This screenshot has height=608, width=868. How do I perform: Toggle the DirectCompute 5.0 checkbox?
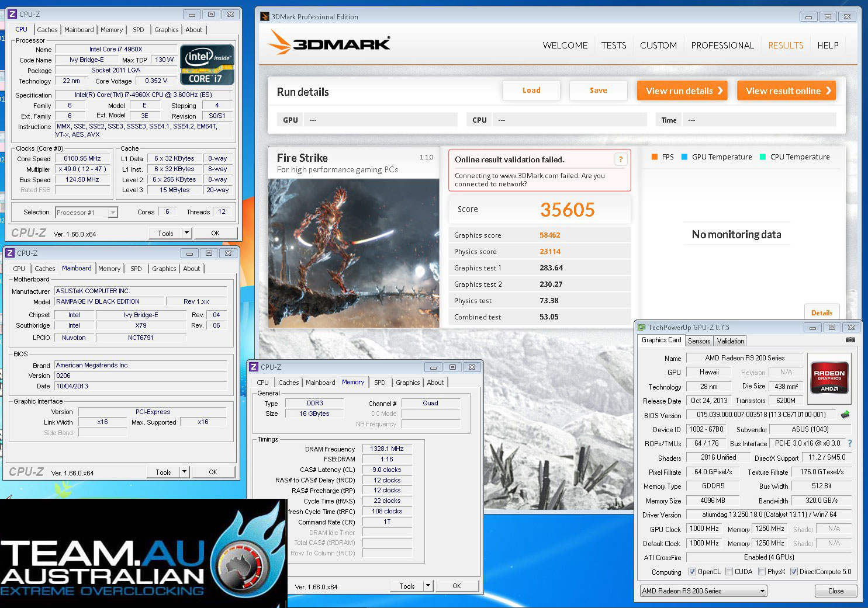pyautogui.click(x=794, y=572)
